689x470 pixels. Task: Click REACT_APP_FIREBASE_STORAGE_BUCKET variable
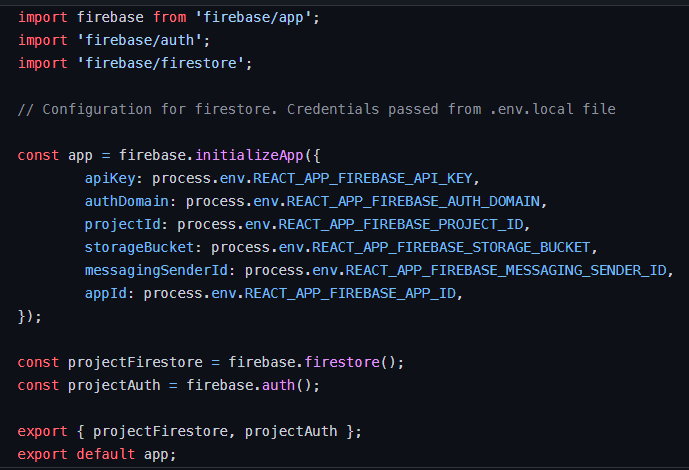point(451,248)
